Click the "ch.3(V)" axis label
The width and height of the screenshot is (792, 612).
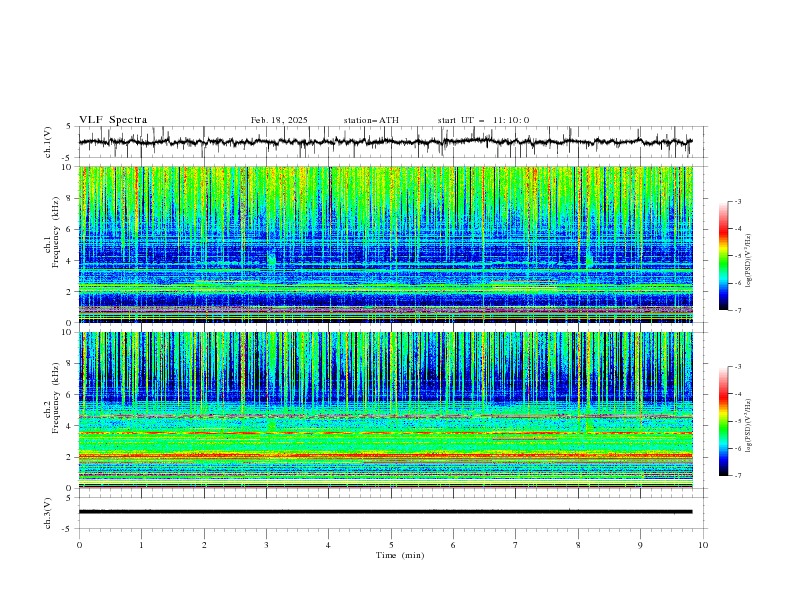coord(48,513)
